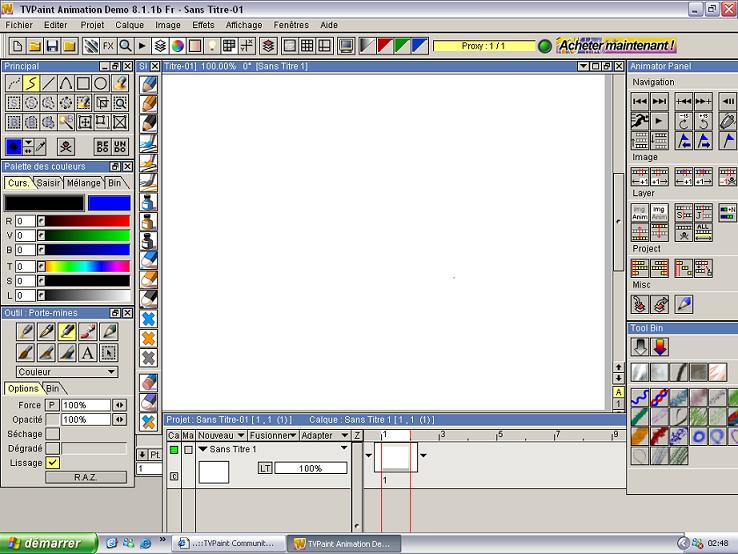Click the blue color swatch in palette
This screenshot has width=738, height=554.
pyautogui.click(x=109, y=203)
